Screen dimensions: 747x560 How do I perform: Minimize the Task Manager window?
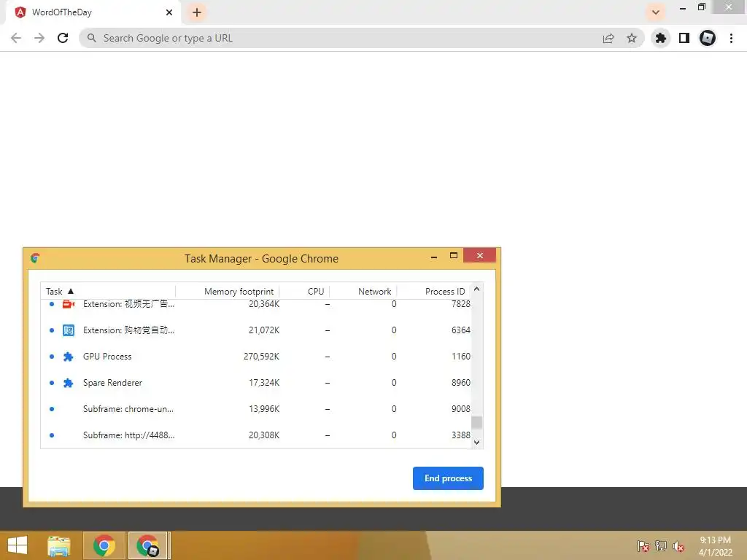pyautogui.click(x=434, y=256)
